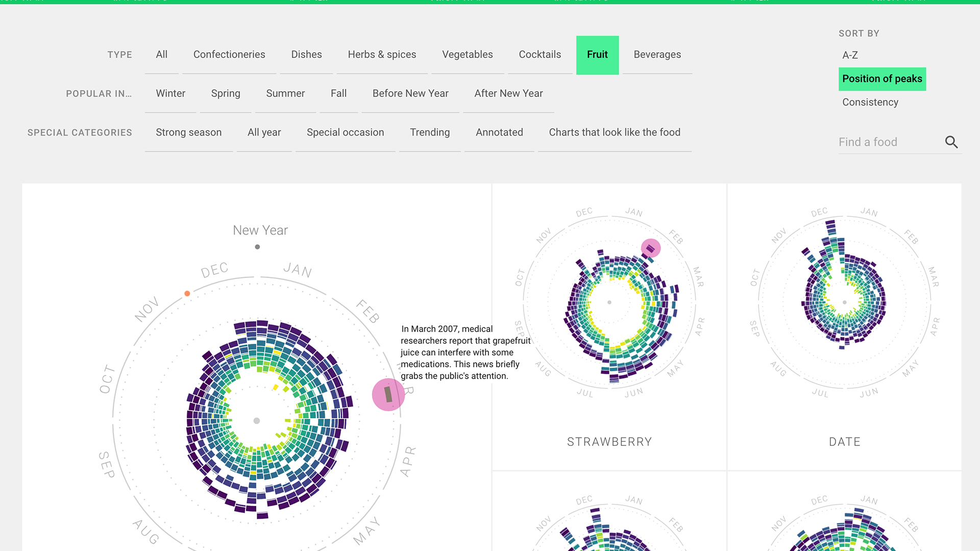This screenshot has width=980, height=551.
Task: Enable the Annotated category filter
Action: [x=499, y=132]
